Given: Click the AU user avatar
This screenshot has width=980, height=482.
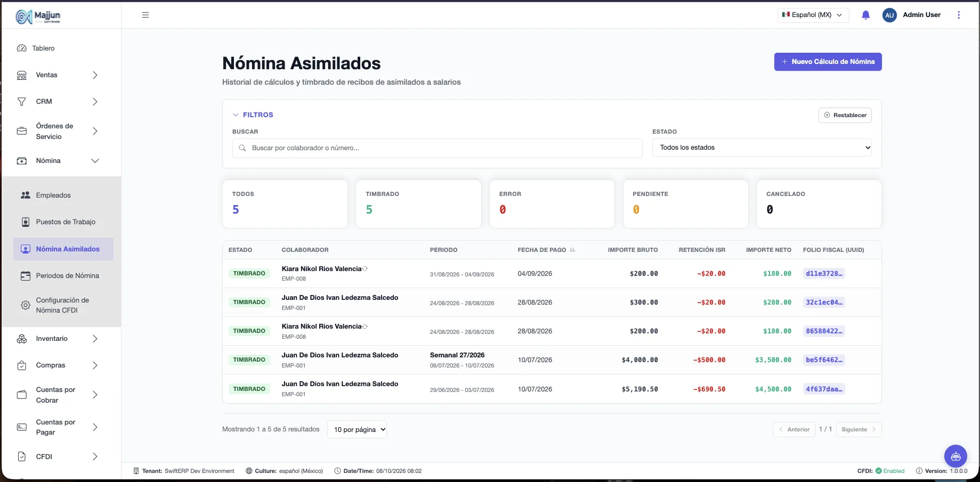Looking at the screenshot, I should tap(889, 15).
